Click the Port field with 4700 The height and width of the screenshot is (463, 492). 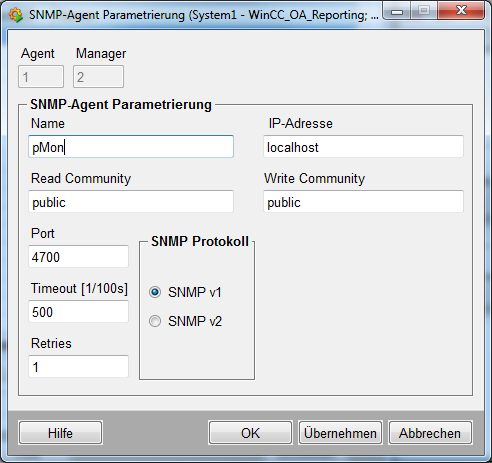78,256
